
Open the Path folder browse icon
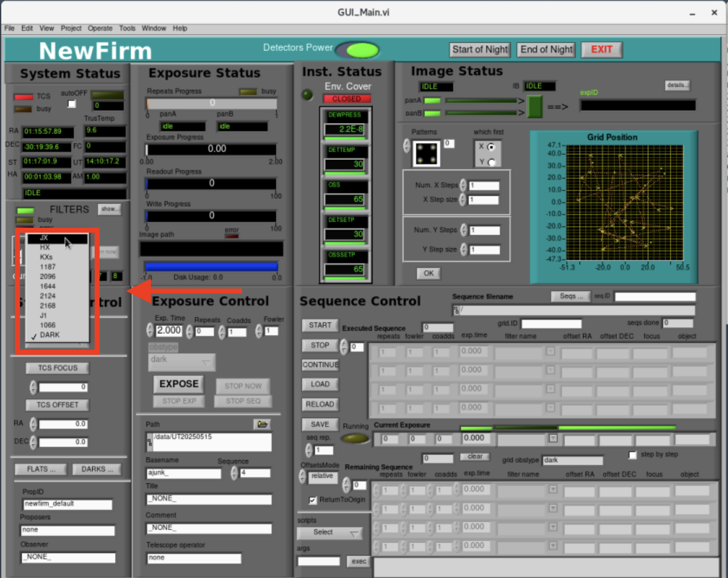(x=262, y=424)
